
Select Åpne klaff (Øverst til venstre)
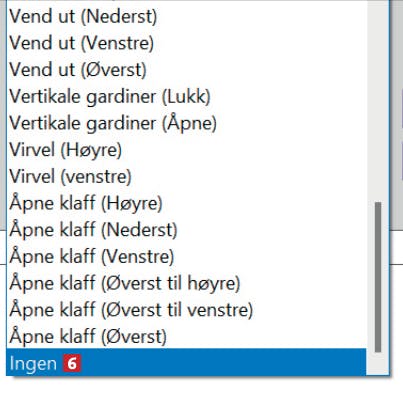(186, 310)
